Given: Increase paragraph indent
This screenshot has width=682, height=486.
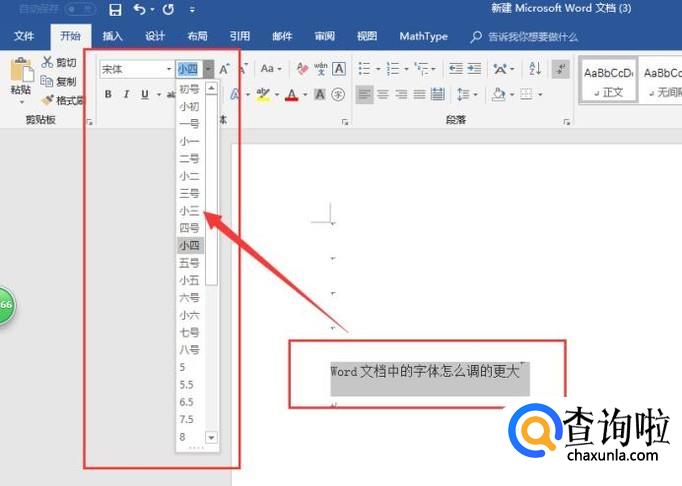Looking at the screenshot, I should pos(474,69).
